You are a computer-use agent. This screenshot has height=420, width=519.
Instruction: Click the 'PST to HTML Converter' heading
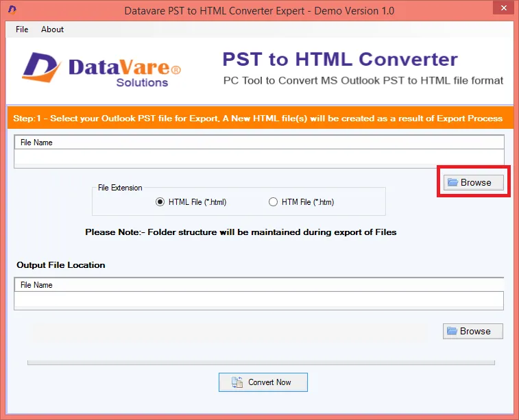pyautogui.click(x=340, y=60)
